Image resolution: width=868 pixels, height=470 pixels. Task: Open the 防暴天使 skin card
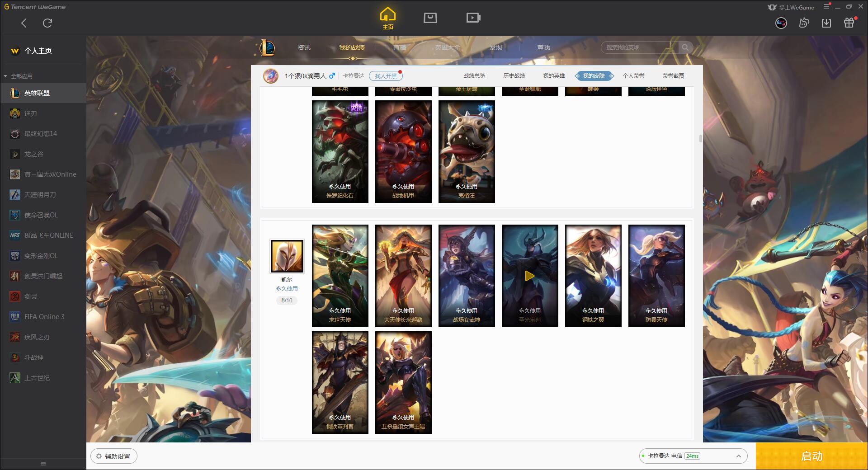coord(656,276)
